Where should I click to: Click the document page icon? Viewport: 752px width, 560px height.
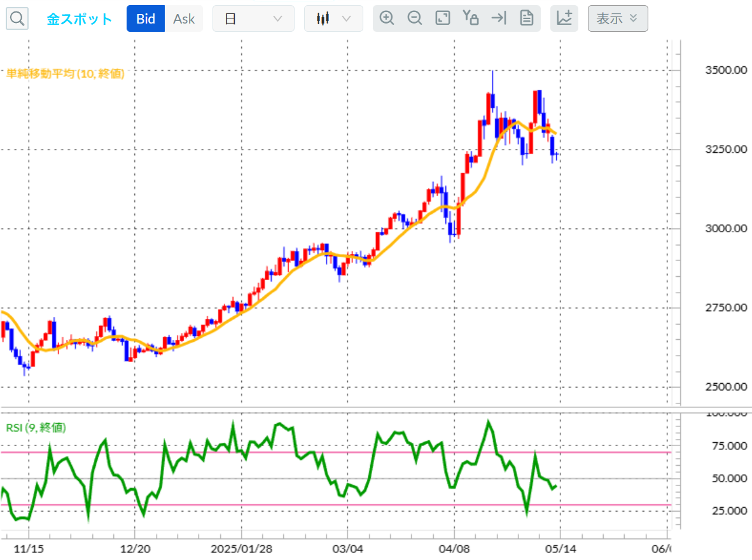click(527, 18)
